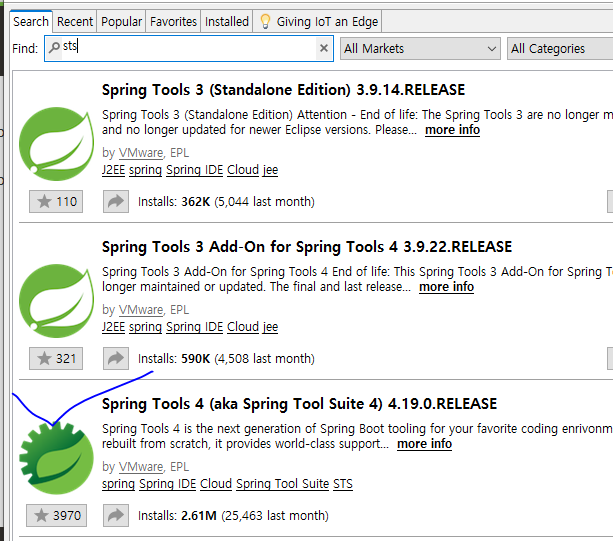
Task: Click spring tag under Spring Tools 3 Standalone
Action: pos(145,170)
